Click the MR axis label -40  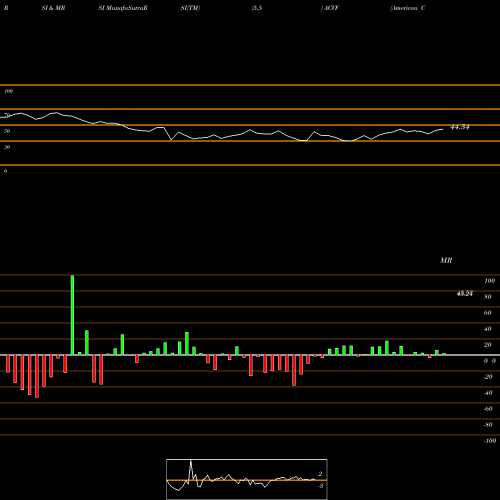pos(488,393)
